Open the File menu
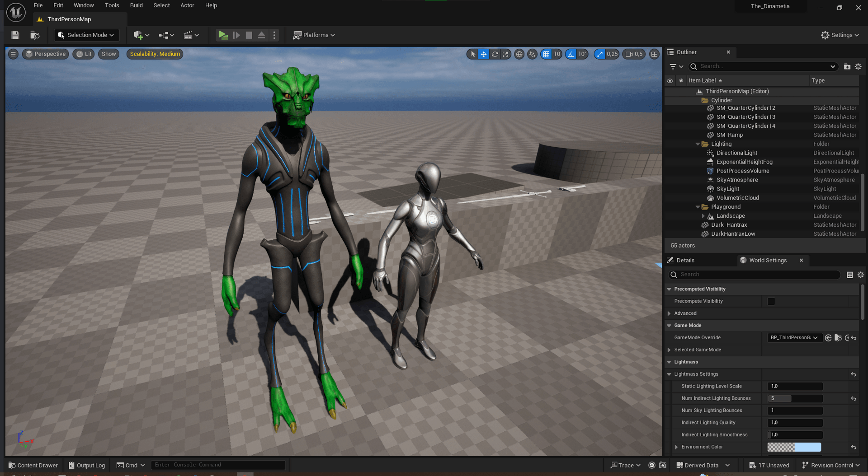Screen dimensions: 868x476 click(38, 5)
